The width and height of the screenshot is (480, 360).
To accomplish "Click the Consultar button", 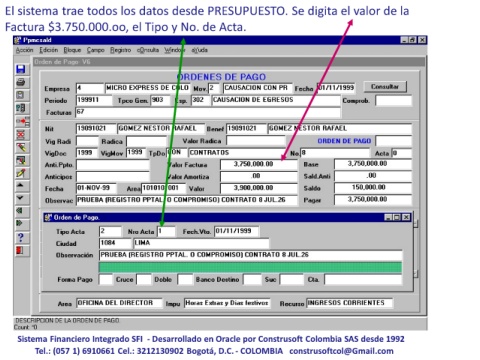I will pos(385,87).
